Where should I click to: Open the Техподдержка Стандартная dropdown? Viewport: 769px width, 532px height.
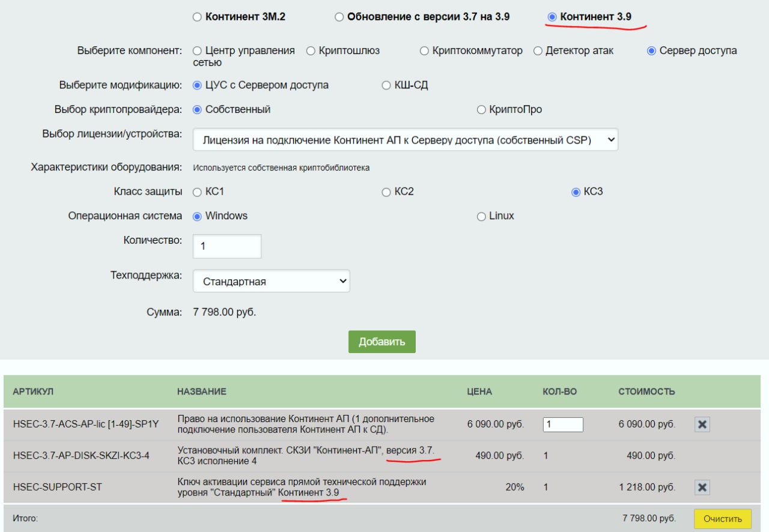point(272,281)
